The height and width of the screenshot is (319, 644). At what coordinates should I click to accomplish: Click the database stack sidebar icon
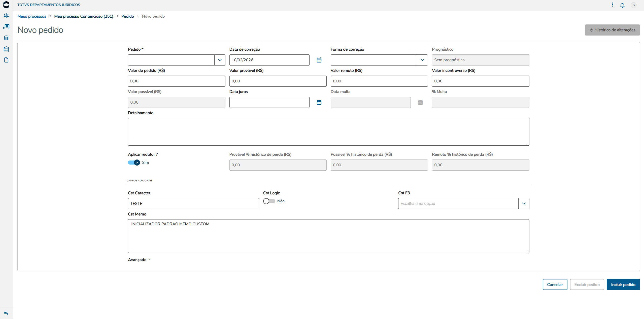[x=6, y=38]
